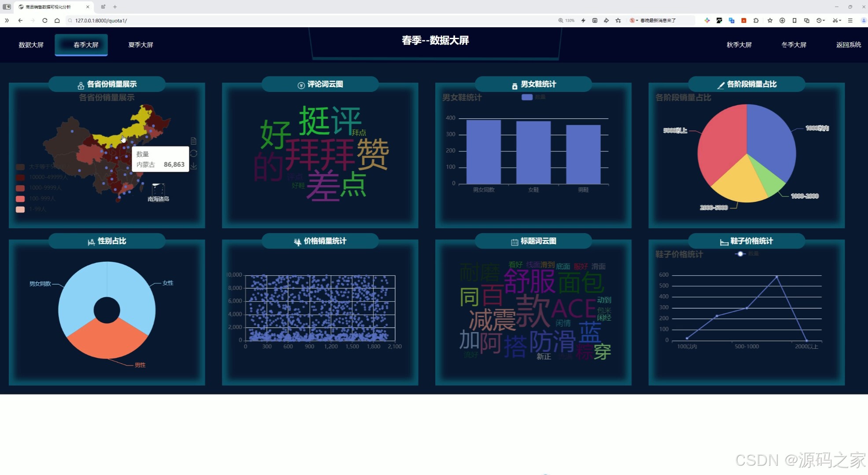This screenshot has width=868, height=475.
Task: Click the phone/device icon in the browser toolbar
Action: [x=794, y=20]
